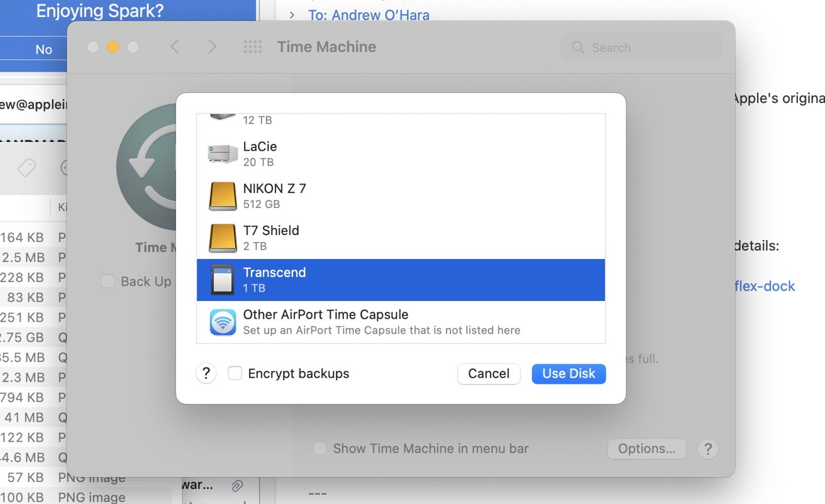Screen dimensions: 825x504
Task: Click the 83 KB file row
Action: pyautogui.click(x=33, y=297)
